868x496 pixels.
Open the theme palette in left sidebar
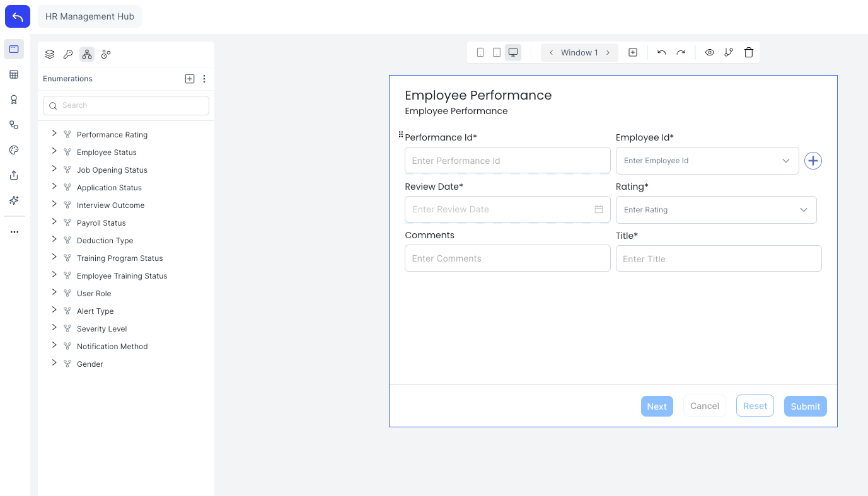14,150
